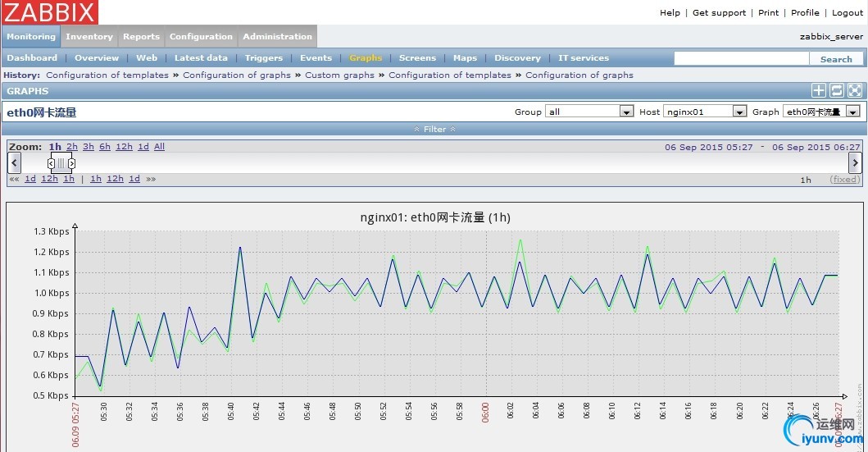Open Latest data submenu
This screenshot has width=868, height=452.
pos(201,57)
